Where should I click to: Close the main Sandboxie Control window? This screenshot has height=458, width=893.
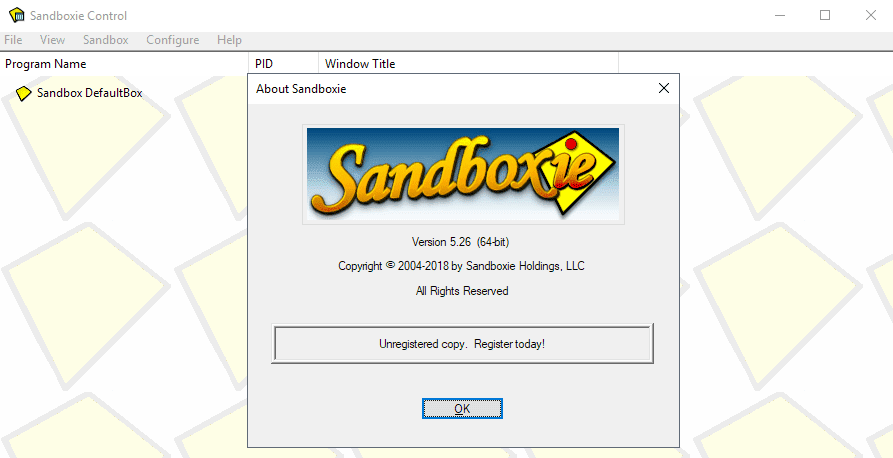870,16
